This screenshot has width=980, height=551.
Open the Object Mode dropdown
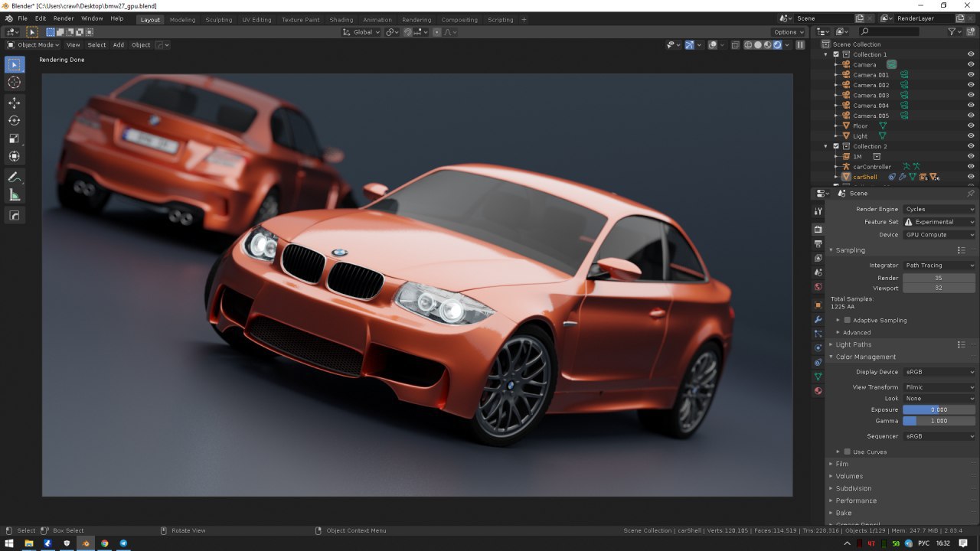[x=33, y=44]
